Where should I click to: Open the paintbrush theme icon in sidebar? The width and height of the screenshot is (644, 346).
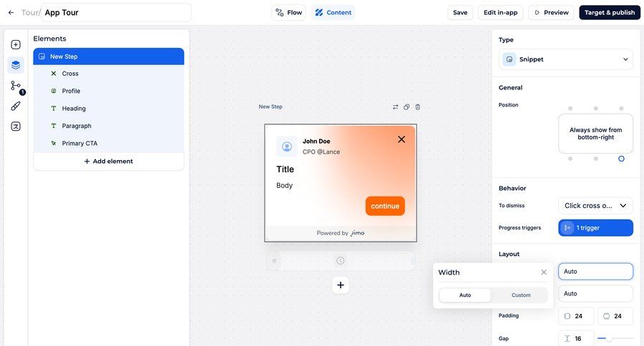[16, 106]
